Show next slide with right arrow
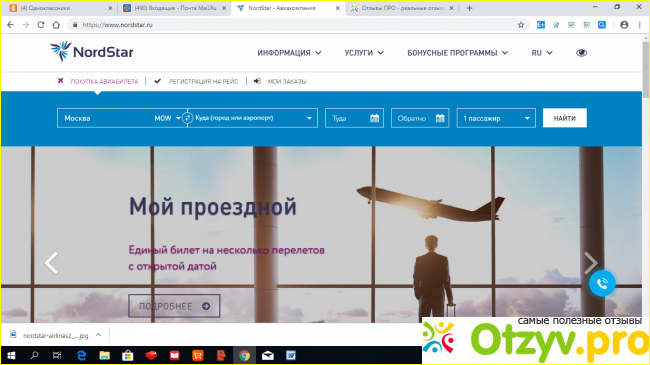 [591, 263]
